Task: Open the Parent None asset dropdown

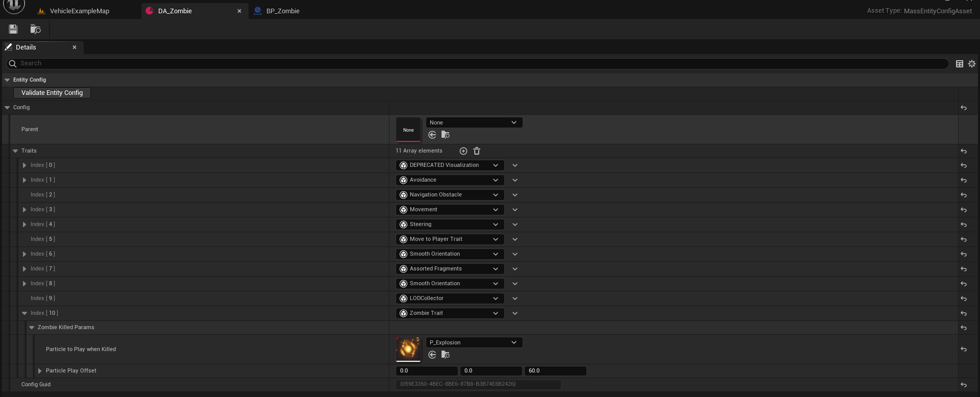Action: [474, 122]
